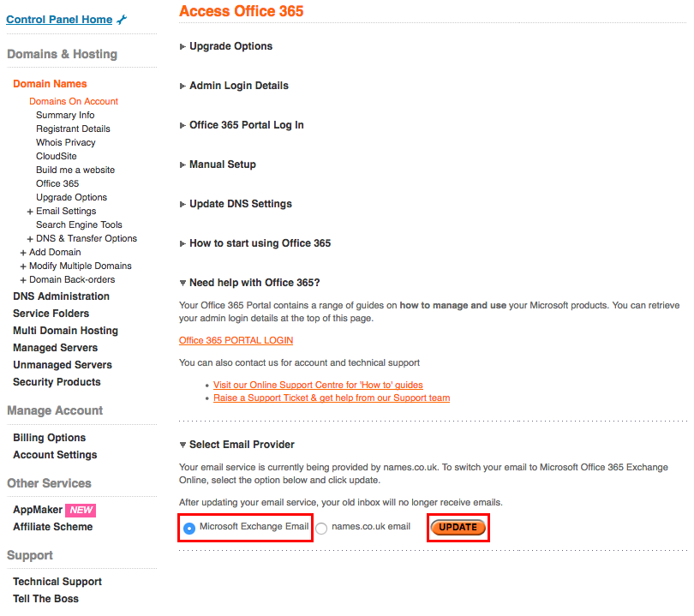This screenshot has width=694, height=616.
Task: Visit the Online Support Centre guides link
Action: click(x=318, y=385)
